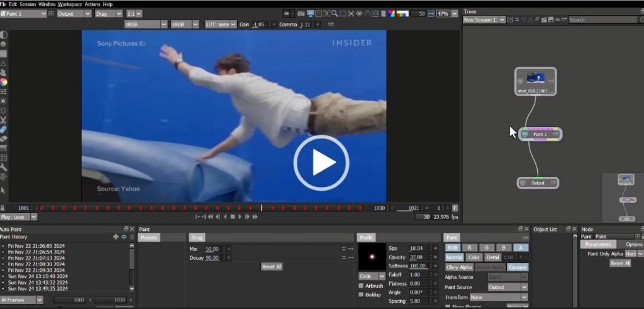Toggle the A alpha channel button
The image size is (644, 309).
coord(521,248)
